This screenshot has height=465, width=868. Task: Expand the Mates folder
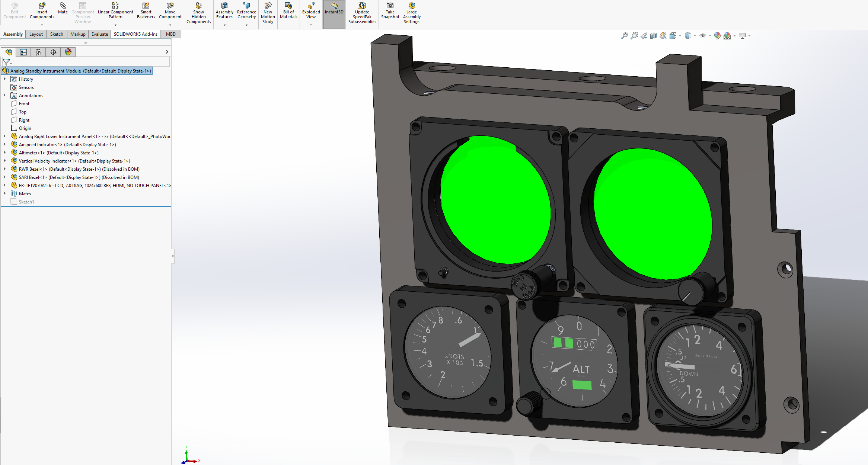pyautogui.click(x=5, y=193)
